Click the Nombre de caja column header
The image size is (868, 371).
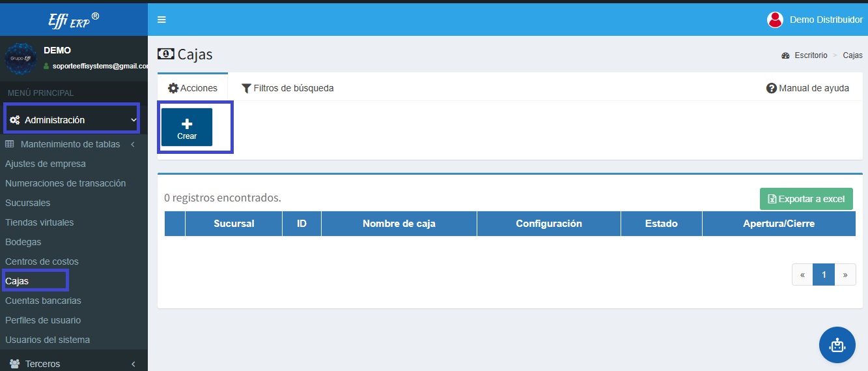[399, 224]
